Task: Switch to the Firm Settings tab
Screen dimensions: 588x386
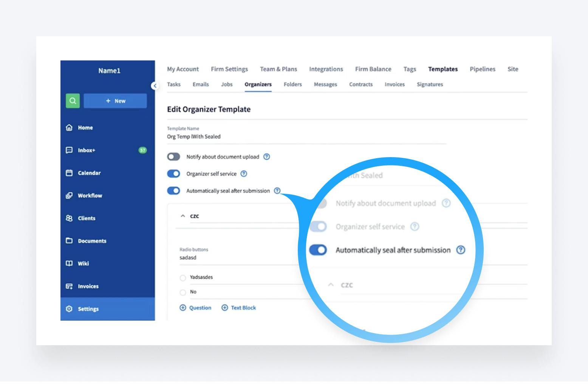Action: point(229,69)
